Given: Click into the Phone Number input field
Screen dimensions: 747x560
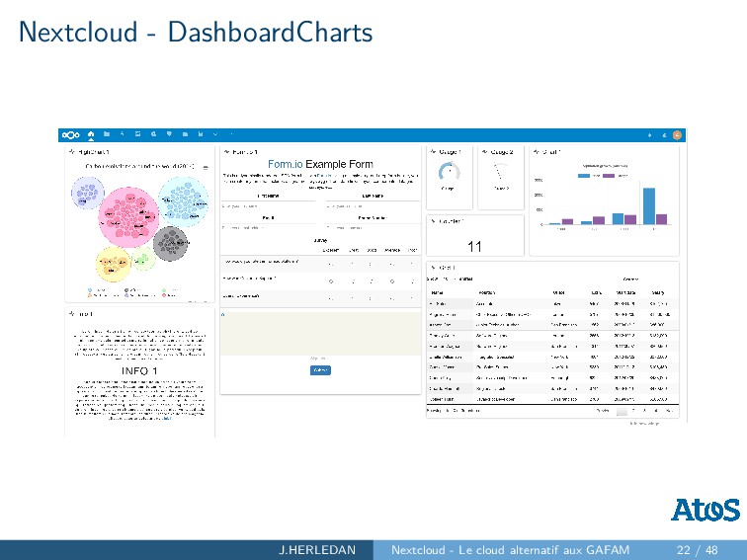Looking at the screenshot, I should coord(373,228).
